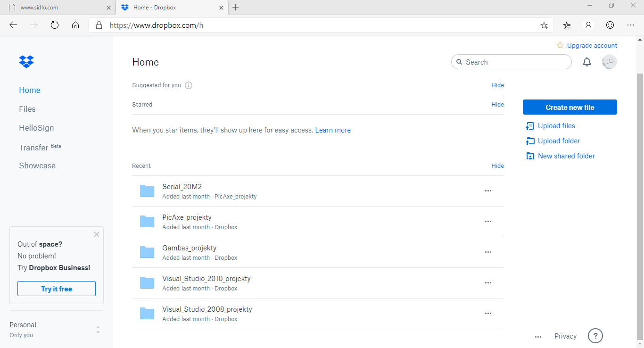Follow the Learn more link
Image resolution: width=644 pixels, height=348 pixels.
point(333,130)
